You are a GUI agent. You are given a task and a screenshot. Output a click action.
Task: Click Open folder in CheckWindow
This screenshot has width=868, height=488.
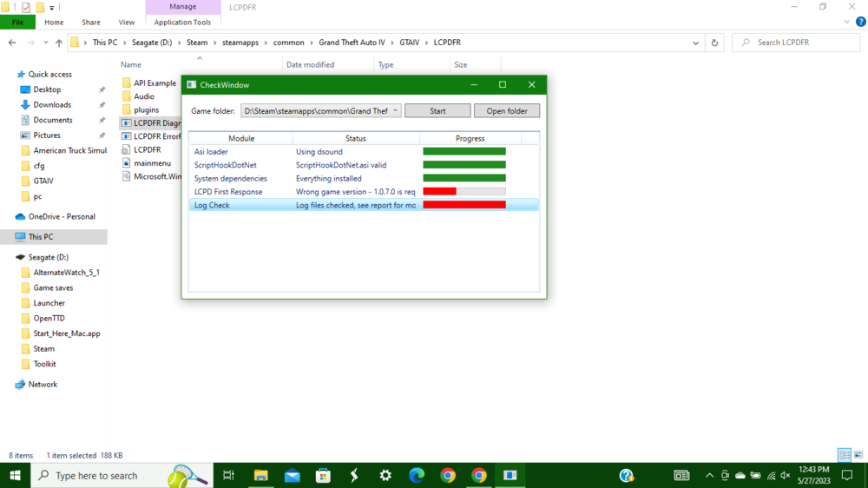[x=507, y=111]
